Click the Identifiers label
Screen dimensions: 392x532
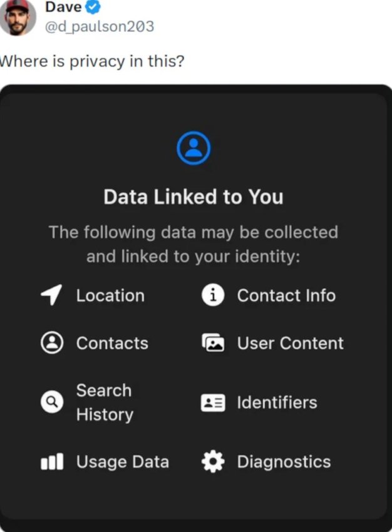(x=277, y=402)
